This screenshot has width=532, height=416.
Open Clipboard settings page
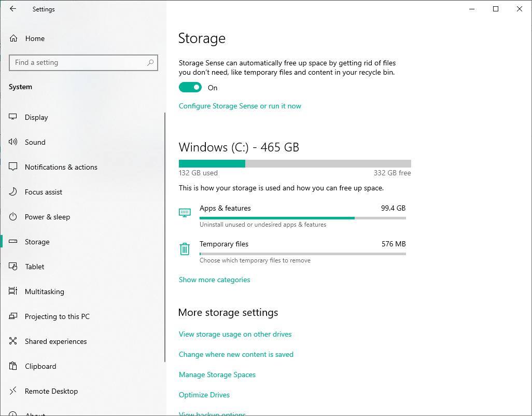(x=40, y=366)
